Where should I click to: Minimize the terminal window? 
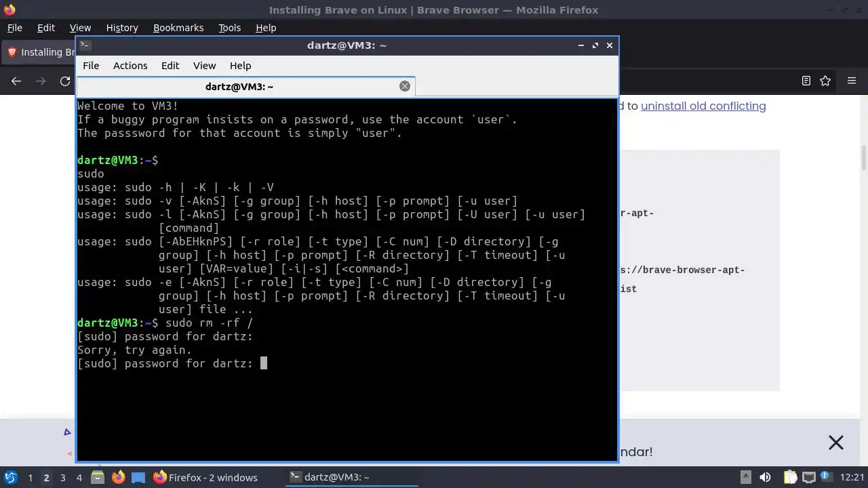580,45
